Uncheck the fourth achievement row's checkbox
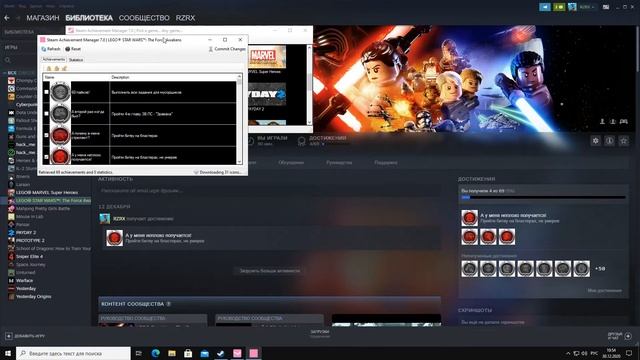This screenshot has height=360, width=640. [46, 157]
